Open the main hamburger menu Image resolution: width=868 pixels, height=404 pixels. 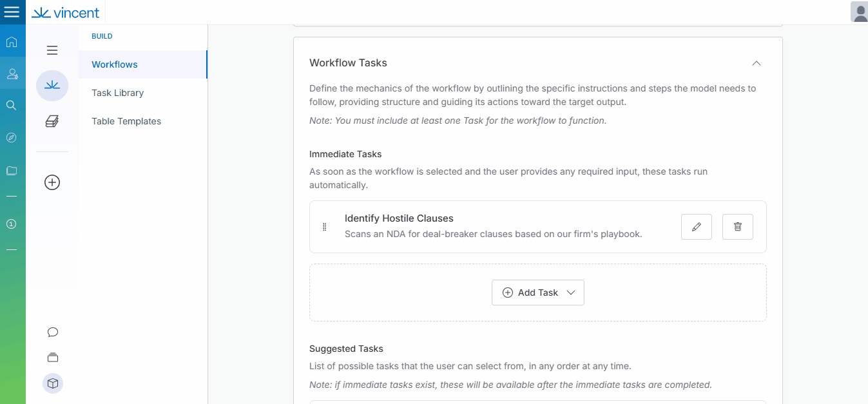tap(12, 12)
